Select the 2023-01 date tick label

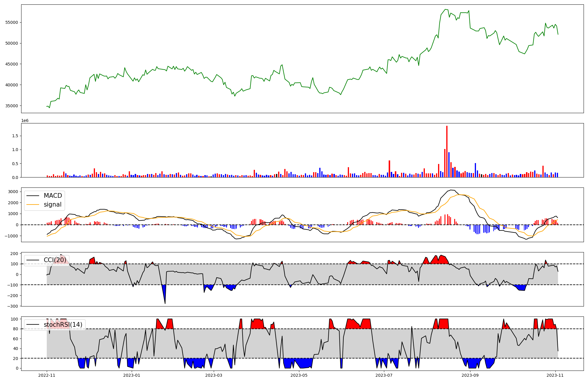click(132, 375)
